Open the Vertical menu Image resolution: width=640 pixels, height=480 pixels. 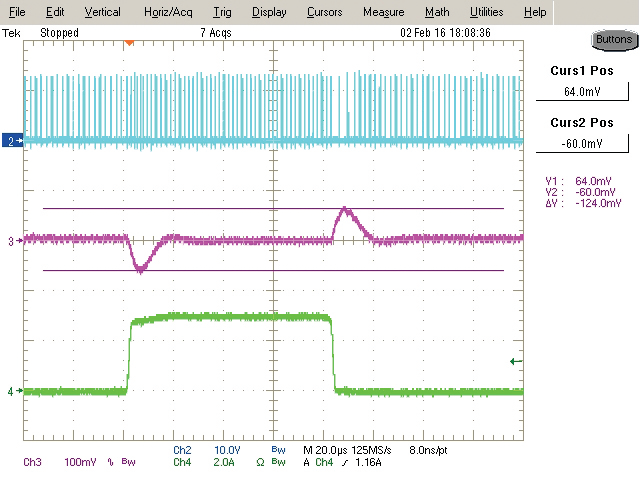pyautogui.click(x=102, y=12)
